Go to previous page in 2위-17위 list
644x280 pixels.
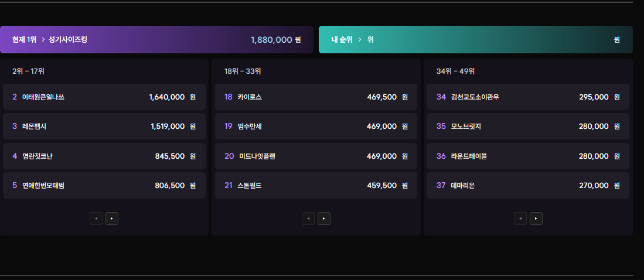pos(96,218)
